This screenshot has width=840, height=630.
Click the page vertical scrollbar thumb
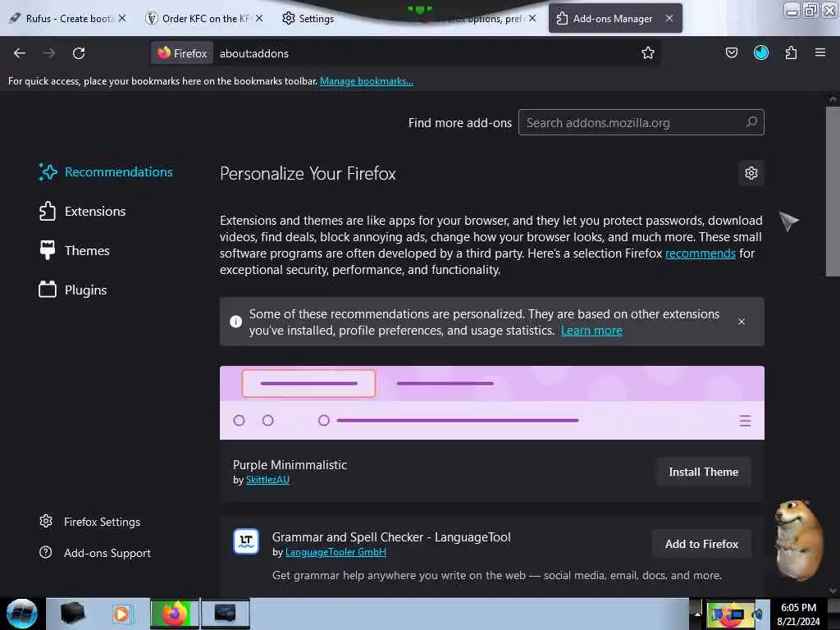pos(833,191)
